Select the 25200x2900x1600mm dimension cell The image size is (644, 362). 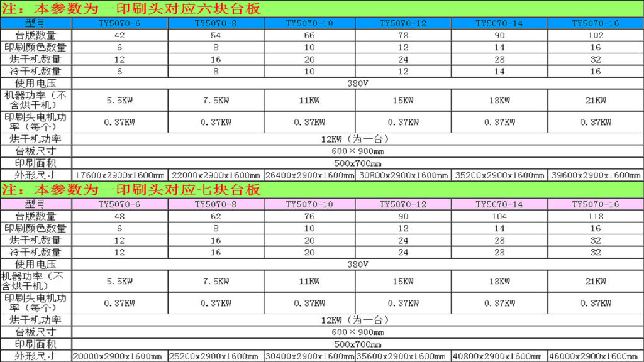click(x=216, y=356)
